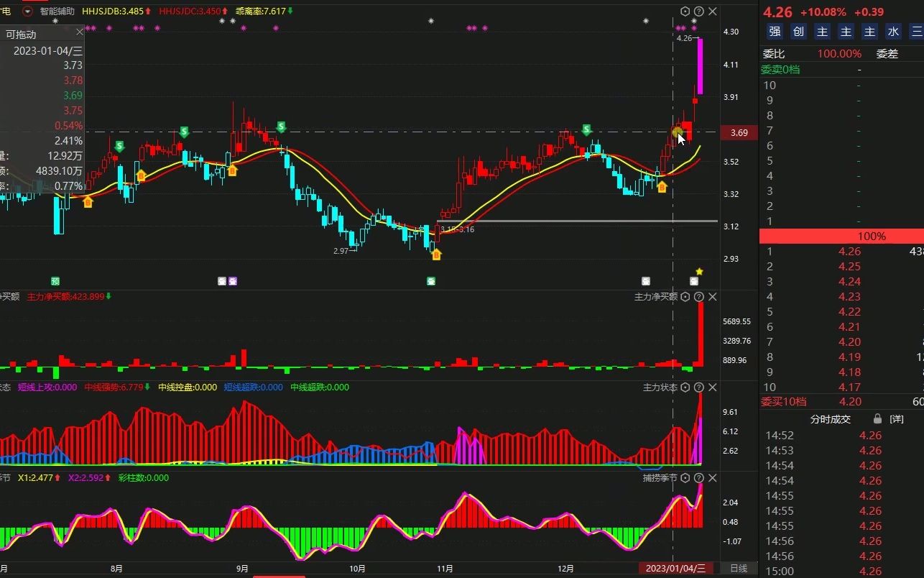Image resolution: width=924 pixels, height=578 pixels.
Task: Open help for the main K-line chart
Action: 699,12
